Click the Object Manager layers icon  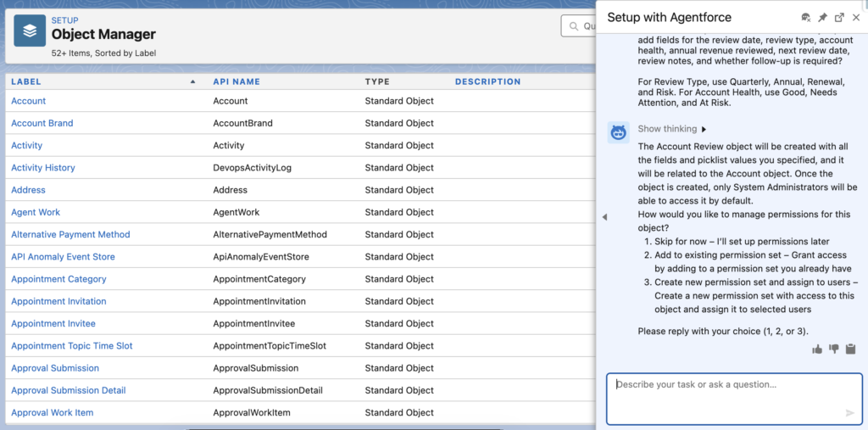[x=30, y=31]
